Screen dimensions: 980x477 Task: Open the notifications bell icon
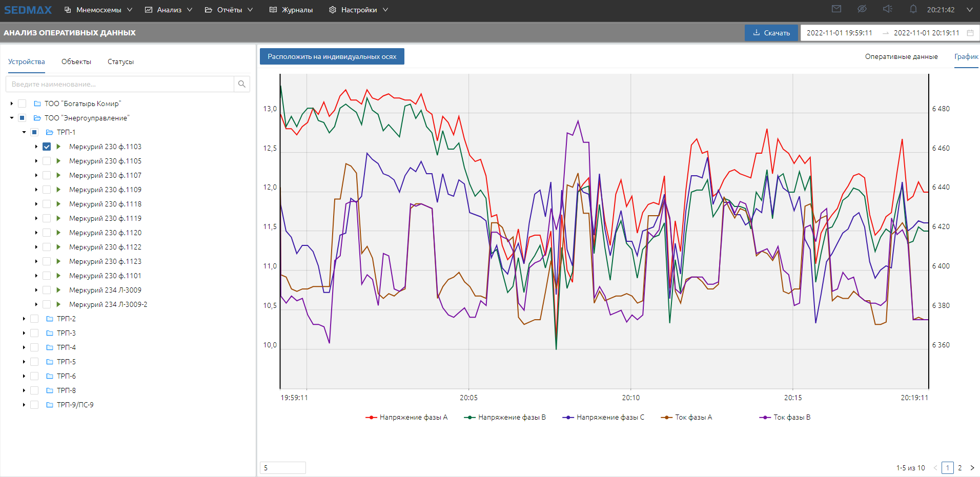pos(913,9)
